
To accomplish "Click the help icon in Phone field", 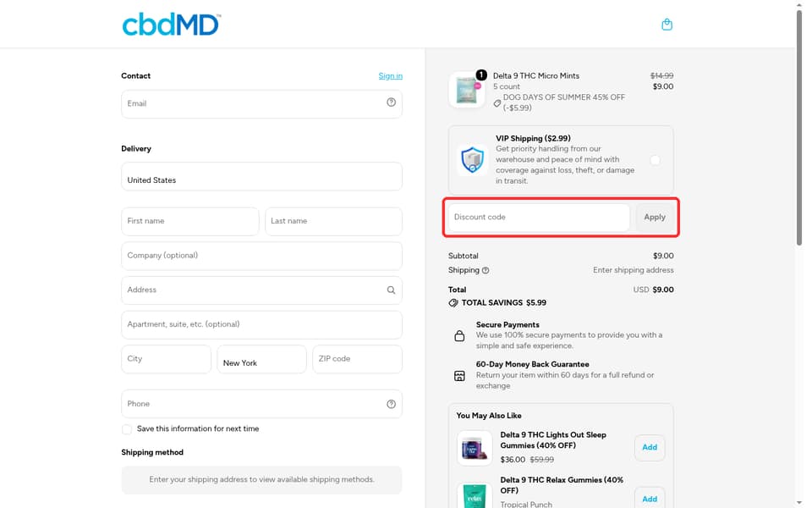I will pyautogui.click(x=391, y=405).
